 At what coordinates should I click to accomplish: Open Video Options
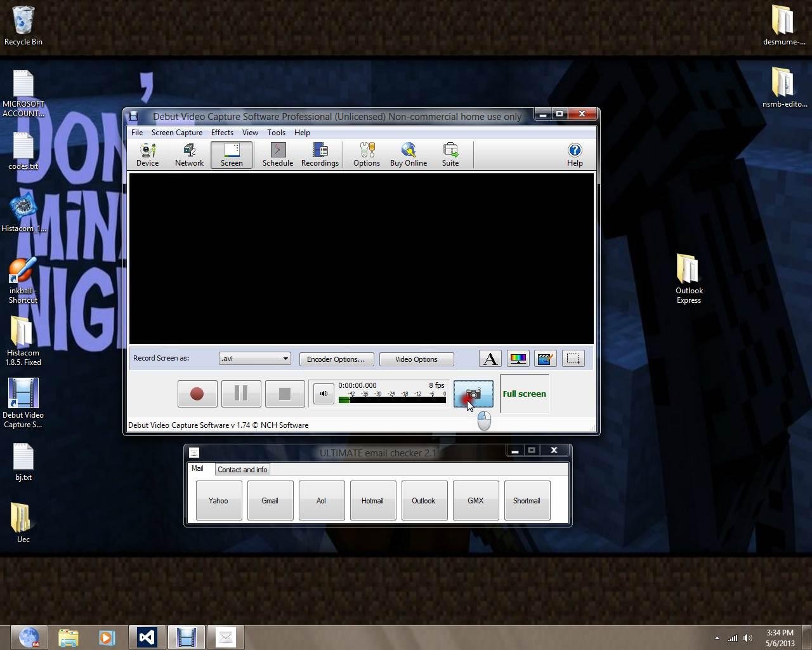click(x=417, y=359)
